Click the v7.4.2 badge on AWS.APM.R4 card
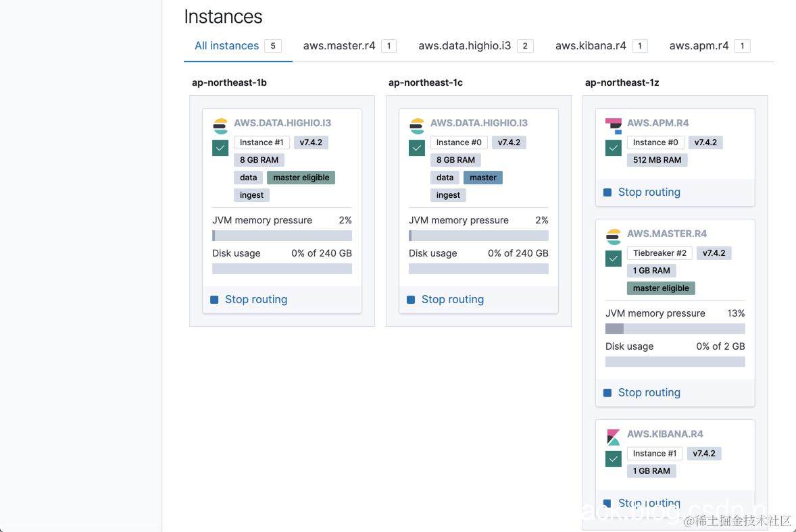 [705, 142]
